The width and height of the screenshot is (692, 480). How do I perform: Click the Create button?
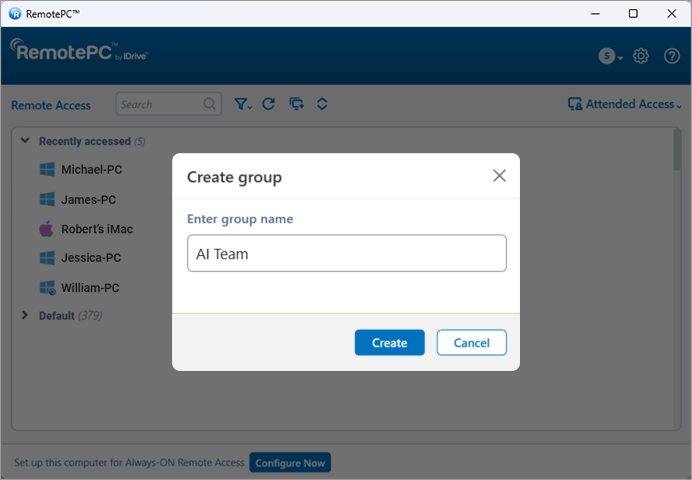tap(389, 343)
